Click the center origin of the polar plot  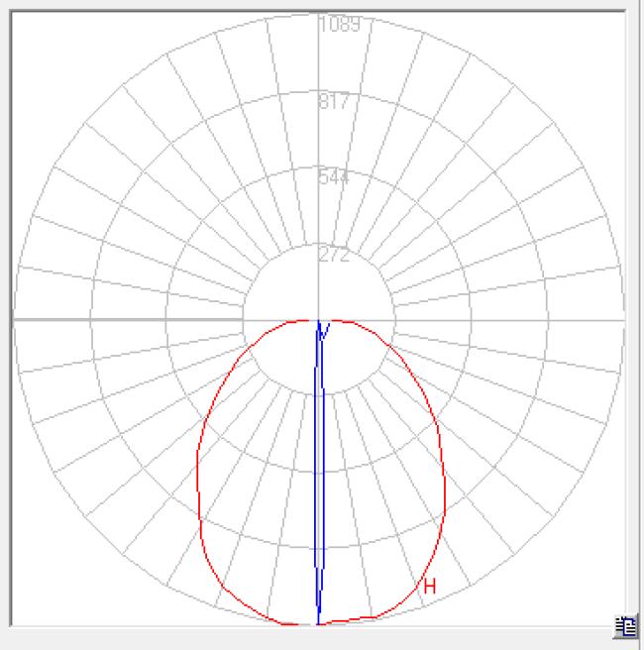pyautogui.click(x=318, y=320)
